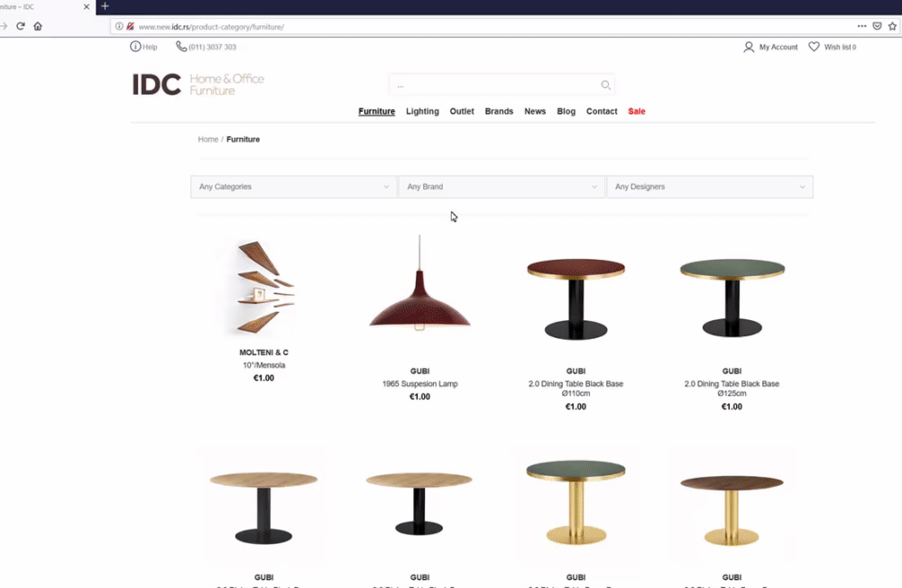Click the insecure connection padlock icon
Viewport: 902px width, 588px height.
pos(131,26)
